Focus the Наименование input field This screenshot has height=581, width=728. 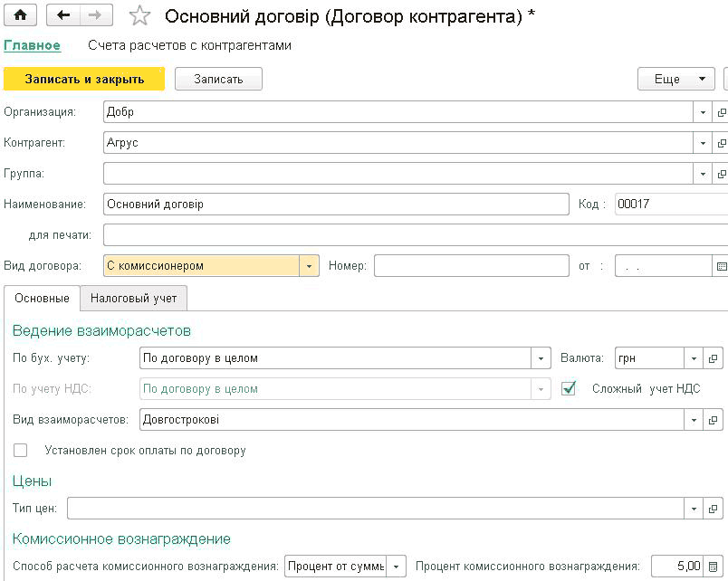336,205
